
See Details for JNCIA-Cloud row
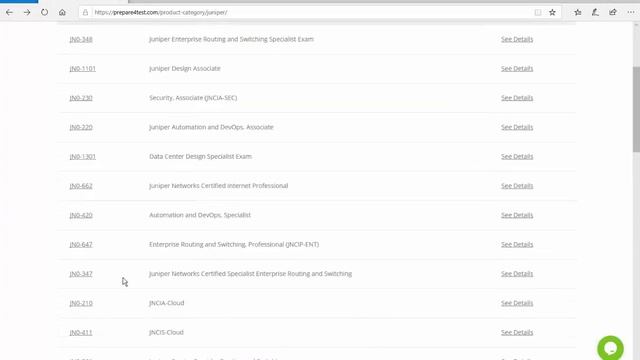[517, 303]
